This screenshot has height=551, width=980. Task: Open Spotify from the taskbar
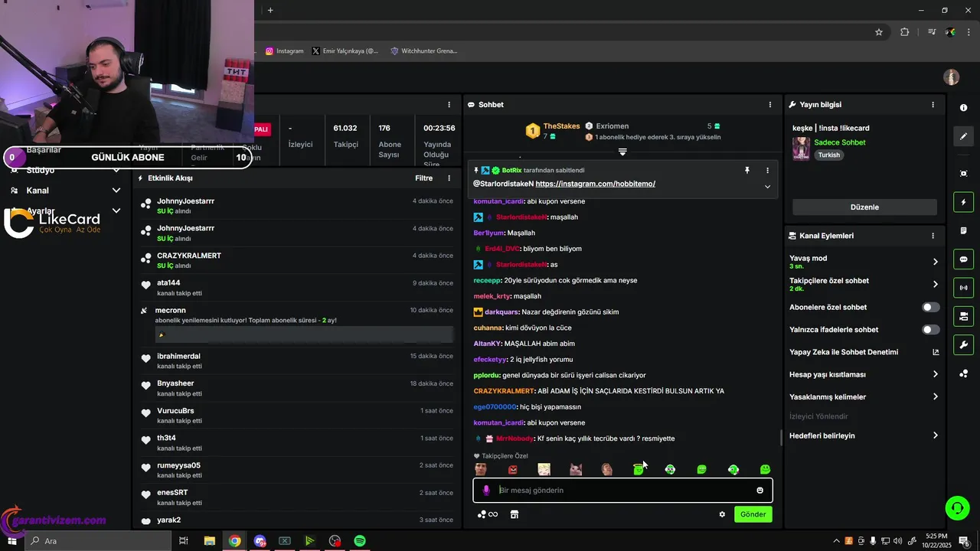pos(360,541)
